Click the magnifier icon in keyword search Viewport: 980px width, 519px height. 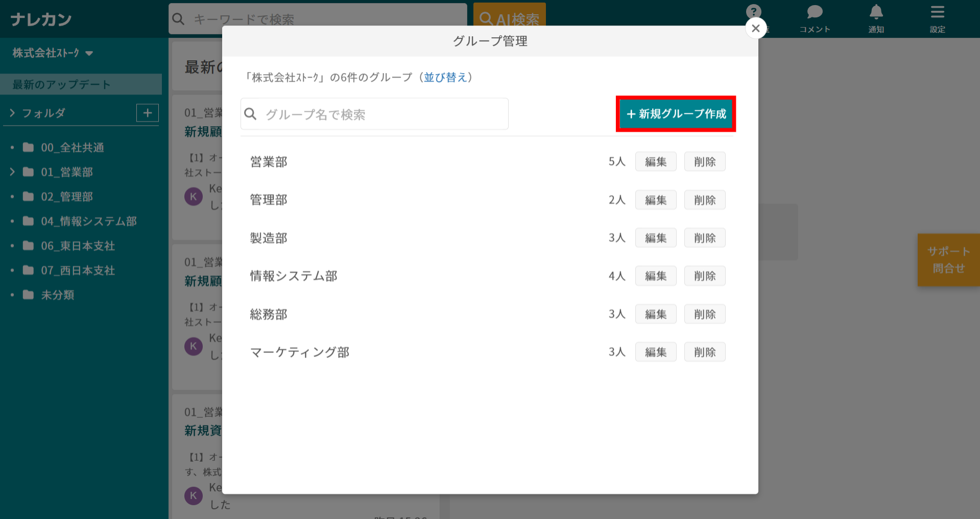(x=178, y=19)
